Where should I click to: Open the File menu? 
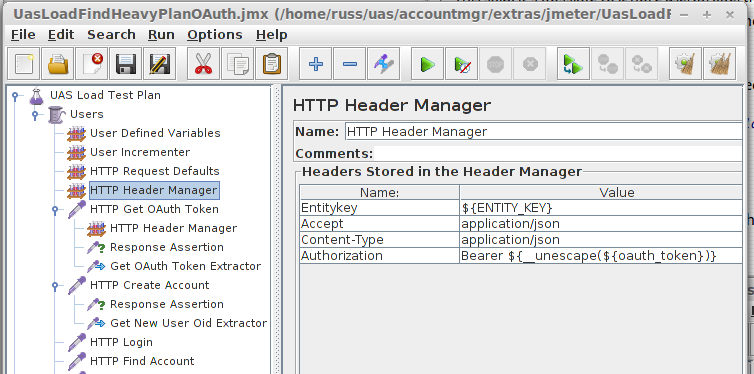tap(23, 35)
